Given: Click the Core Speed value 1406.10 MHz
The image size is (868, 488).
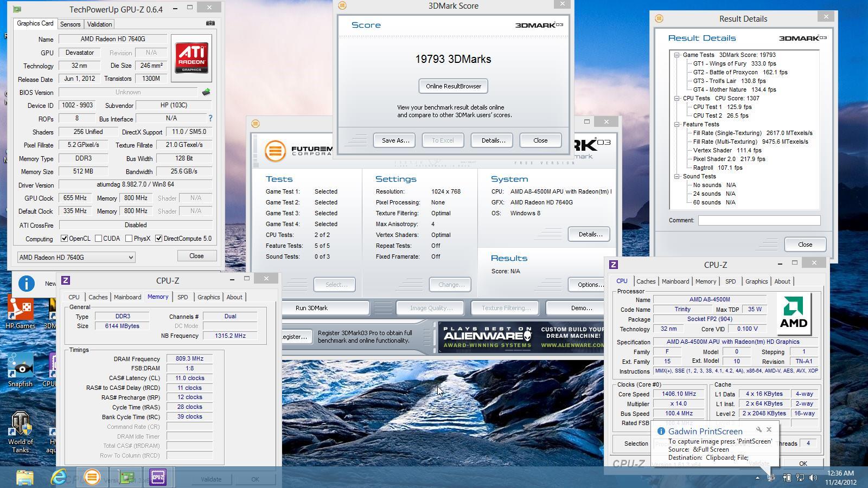Looking at the screenshot, I should tap(679, 394).
